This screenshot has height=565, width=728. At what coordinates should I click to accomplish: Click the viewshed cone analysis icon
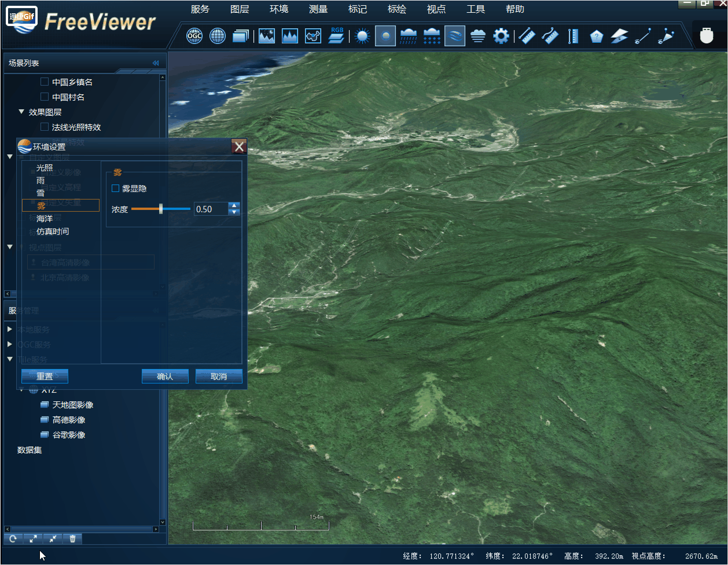pyautogui.click(x=666, y=36)
